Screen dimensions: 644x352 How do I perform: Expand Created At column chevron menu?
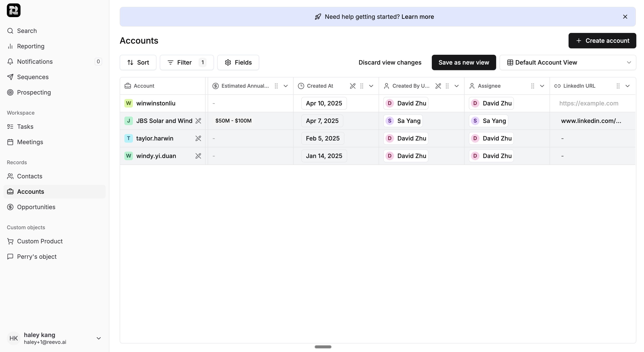click(x=371, y=86)
